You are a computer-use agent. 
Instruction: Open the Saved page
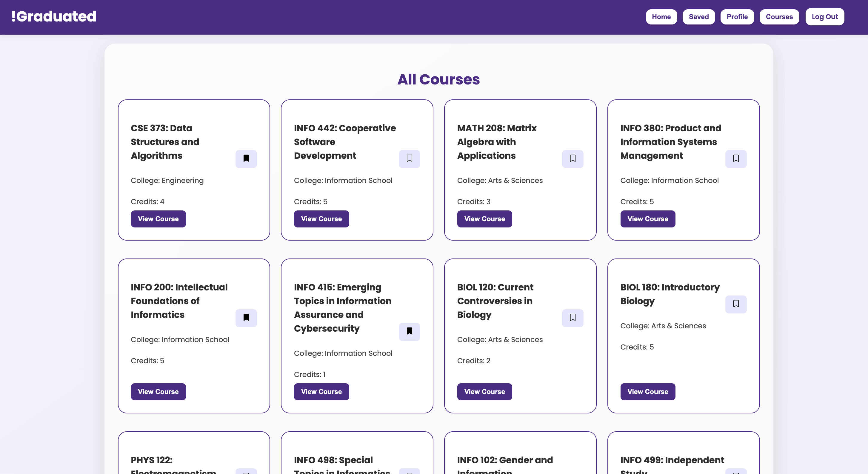698,16
